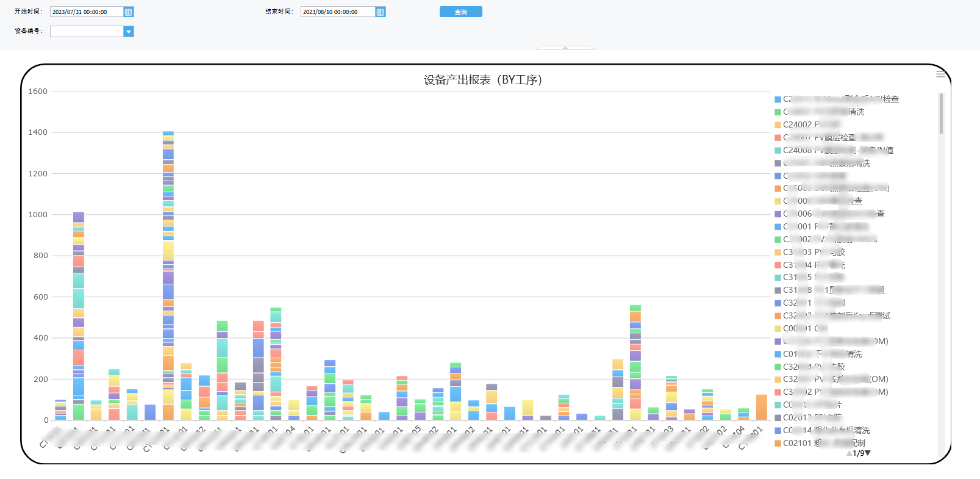Toggle the 有机清洗 legend series
980x479 pixels.
pyautogui.click(x=822, y=430)
